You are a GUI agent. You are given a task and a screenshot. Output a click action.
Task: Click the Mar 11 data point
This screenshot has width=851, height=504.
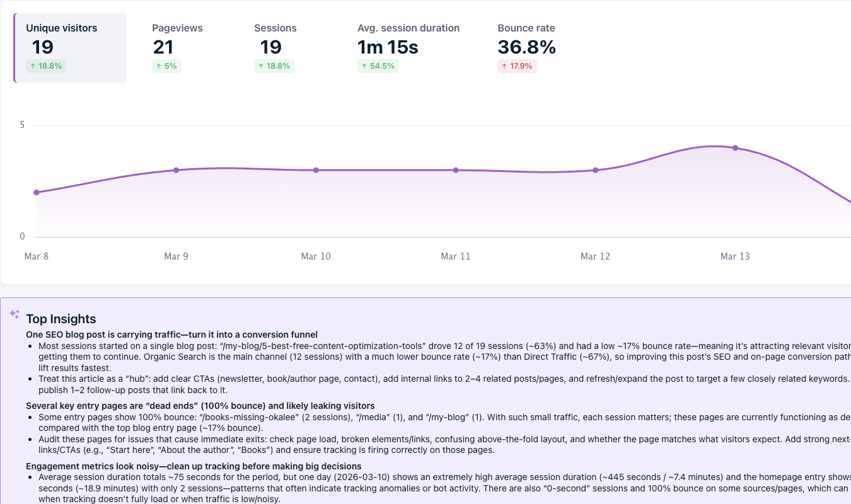(x=455, y=170)
